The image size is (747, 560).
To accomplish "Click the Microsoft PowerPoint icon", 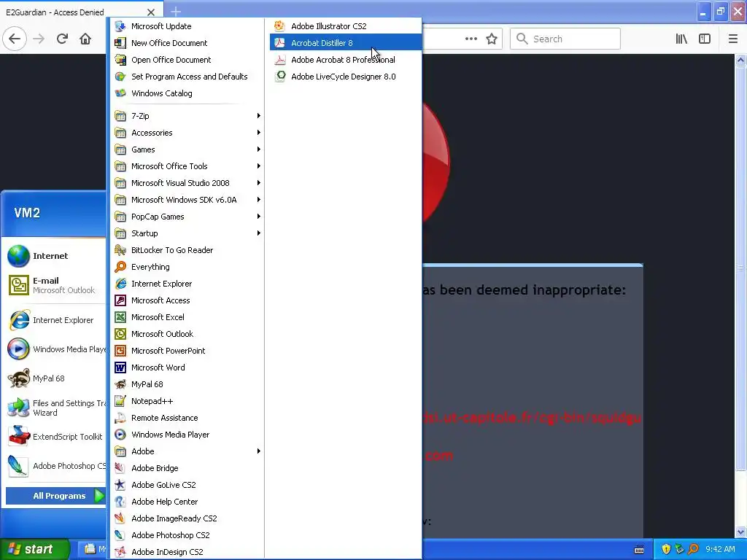I will [x=120, y=351].
